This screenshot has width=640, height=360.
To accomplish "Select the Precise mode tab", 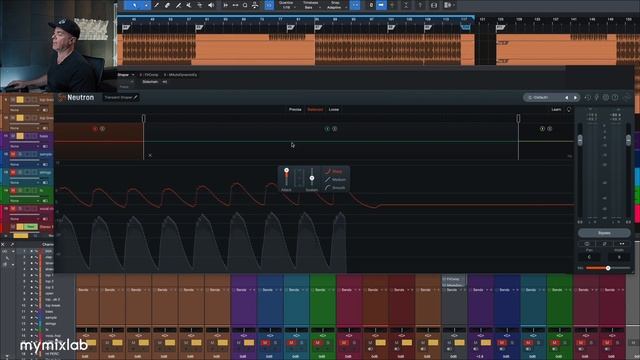I will [x=295, y=109].
